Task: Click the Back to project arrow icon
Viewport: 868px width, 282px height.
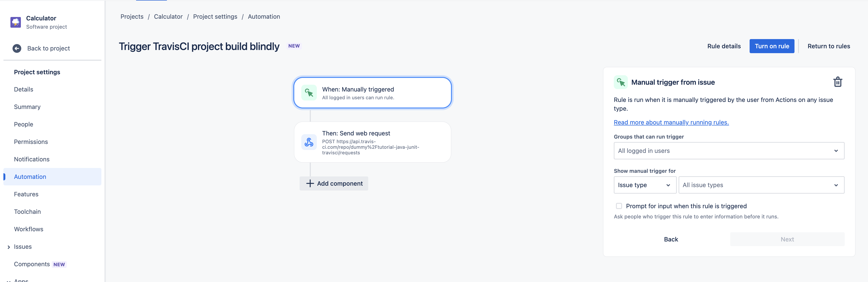Action: tap(17, 49)
